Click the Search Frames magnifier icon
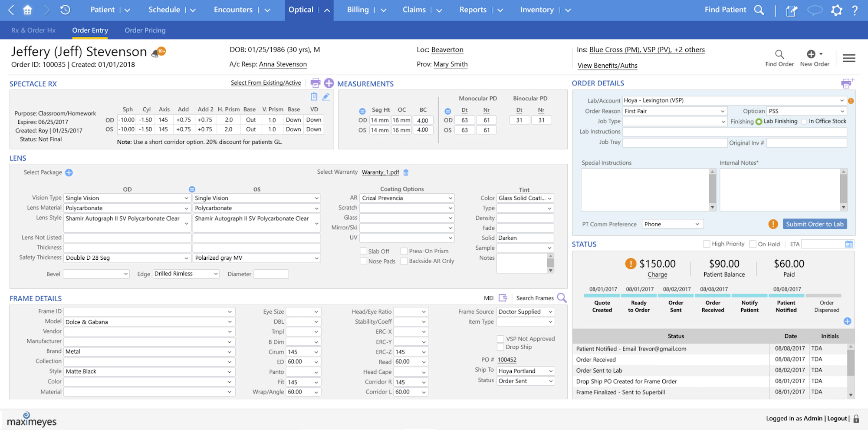Image resolution: width=868 pixels, height=430 pixels. (x=562, y=298)
